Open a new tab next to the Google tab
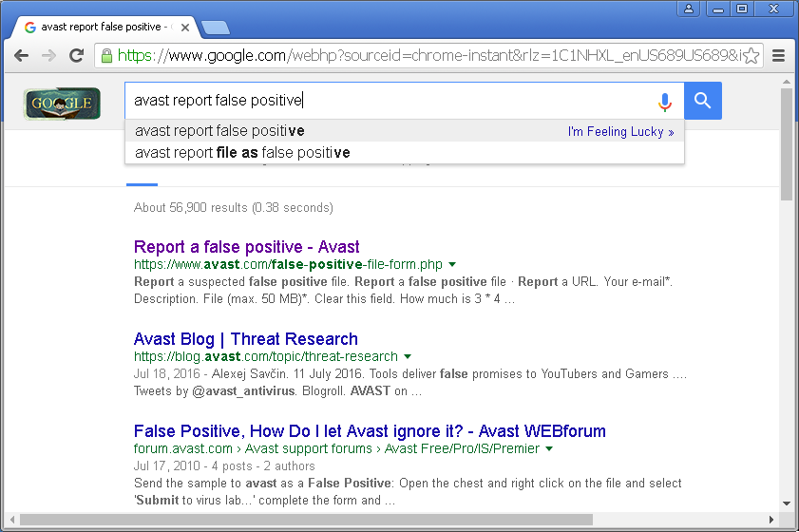799x532 pixels. coord(216,28)
